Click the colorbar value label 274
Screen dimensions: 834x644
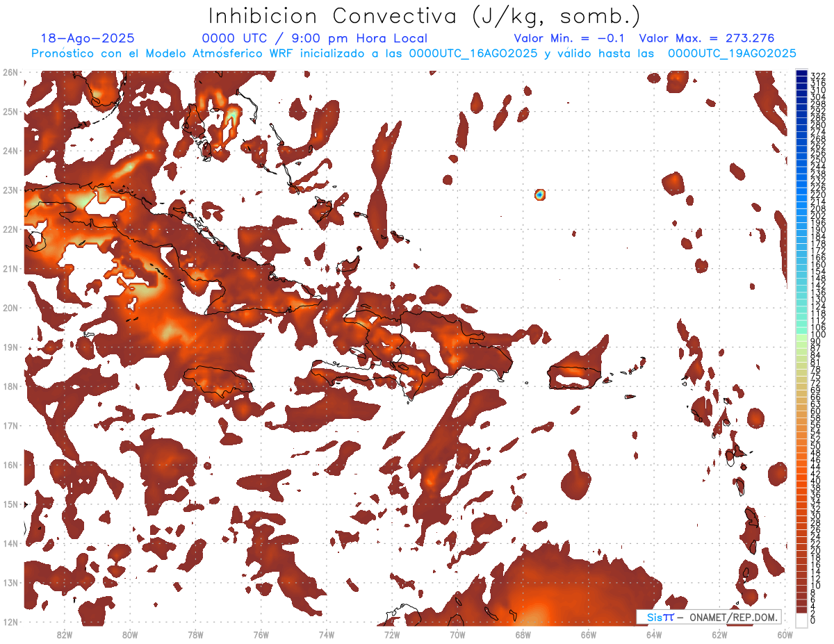pos(818,132)
